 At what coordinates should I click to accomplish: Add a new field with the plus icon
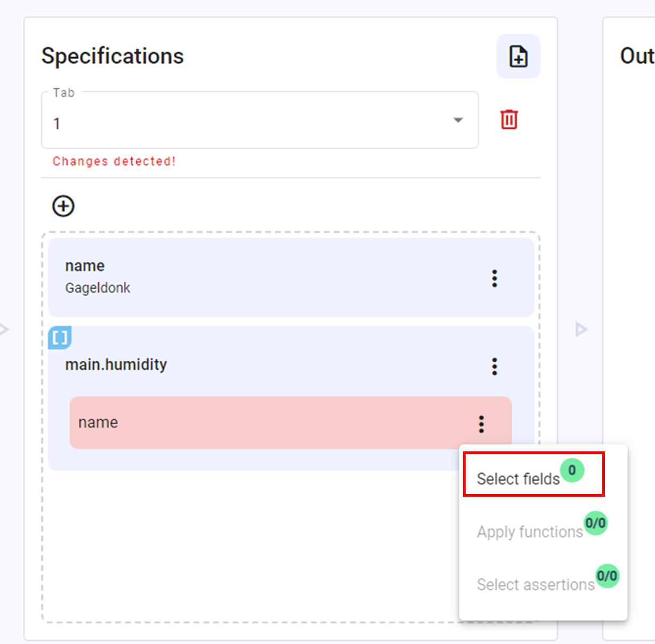(62, 206)
